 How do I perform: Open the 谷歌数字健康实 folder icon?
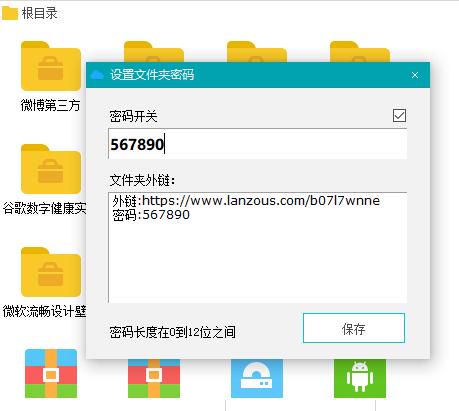[x=51, y=169]
